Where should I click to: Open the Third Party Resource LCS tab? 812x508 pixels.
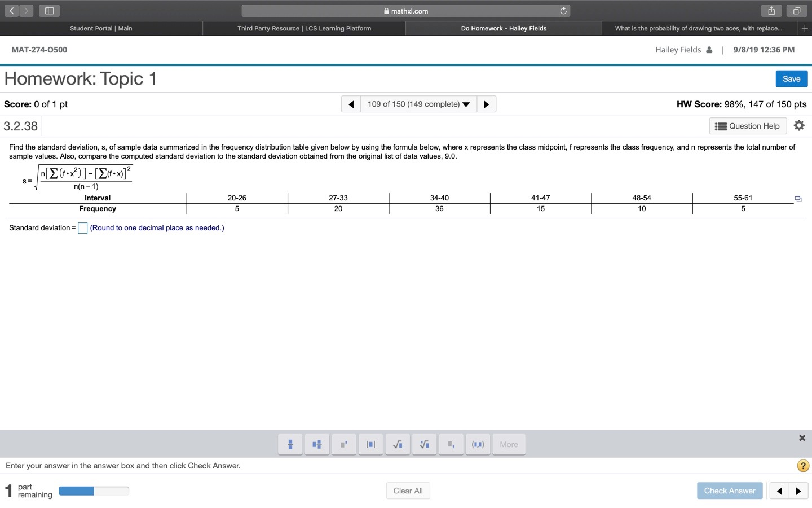(304, 28)
